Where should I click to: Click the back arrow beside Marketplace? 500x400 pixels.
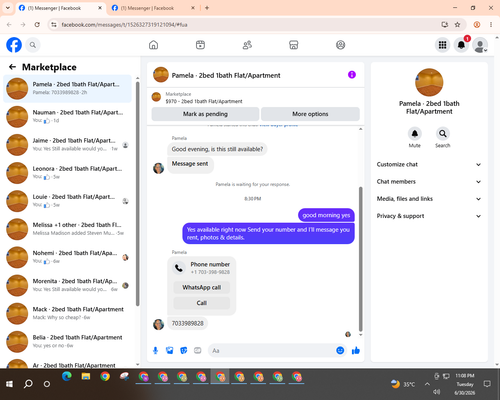(12, 67)
